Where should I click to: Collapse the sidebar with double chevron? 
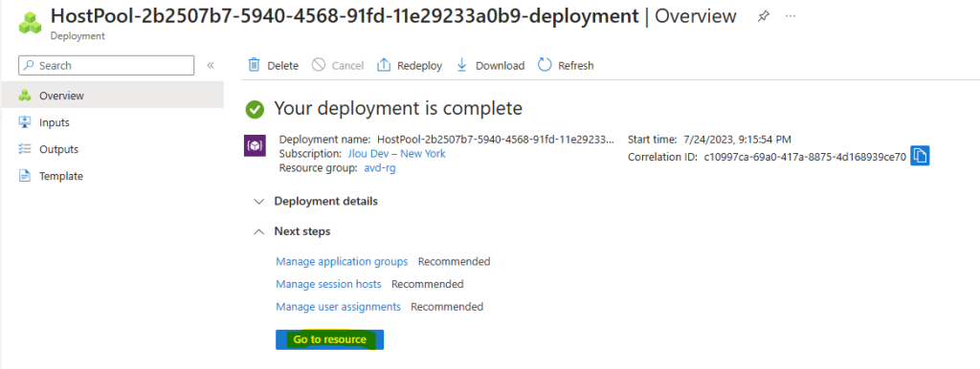[x=211, y=66]
